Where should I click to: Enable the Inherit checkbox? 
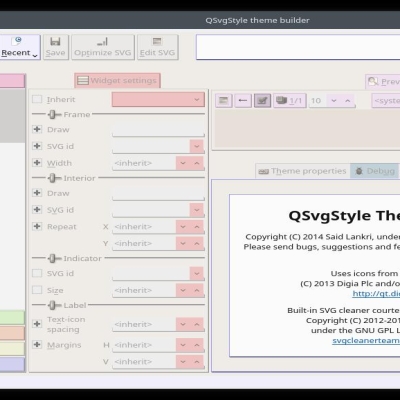tap(37, 99)
